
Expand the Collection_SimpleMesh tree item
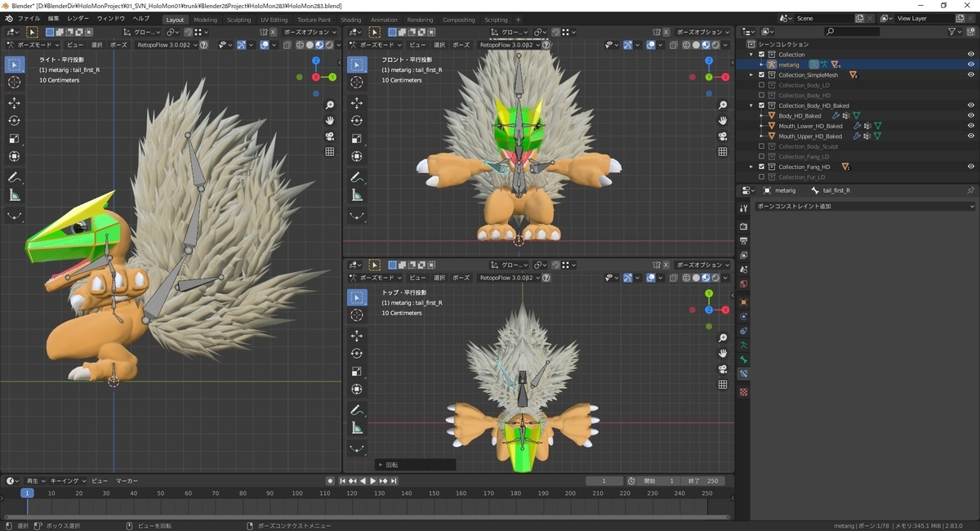[752, 75]
